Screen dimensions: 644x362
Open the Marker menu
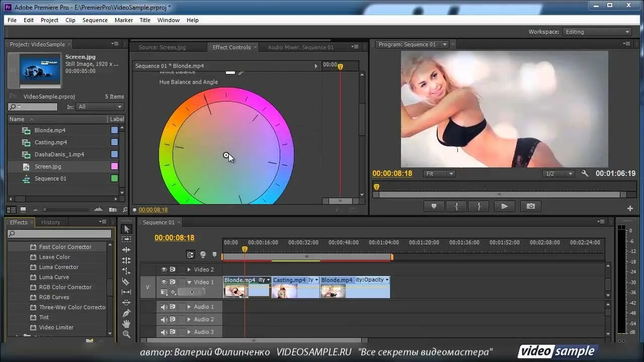(x=124, y=20)
